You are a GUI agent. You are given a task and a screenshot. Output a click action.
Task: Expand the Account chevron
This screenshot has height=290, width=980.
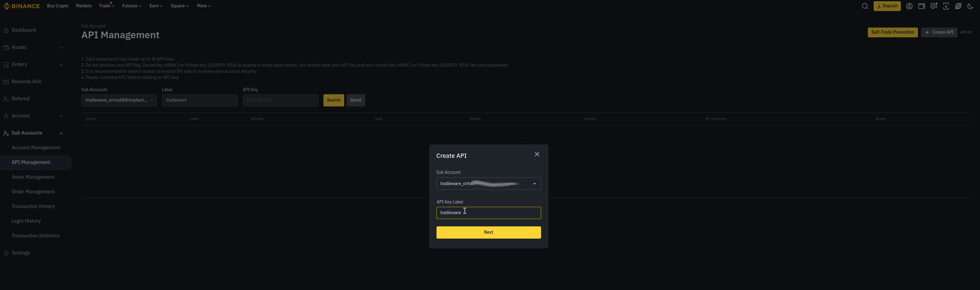(x=61, y=116)
